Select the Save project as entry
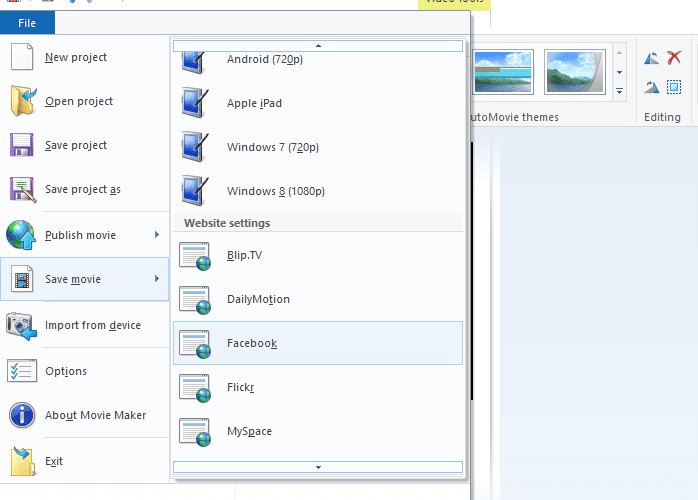The image size is (698, 500). pos(85,189)
